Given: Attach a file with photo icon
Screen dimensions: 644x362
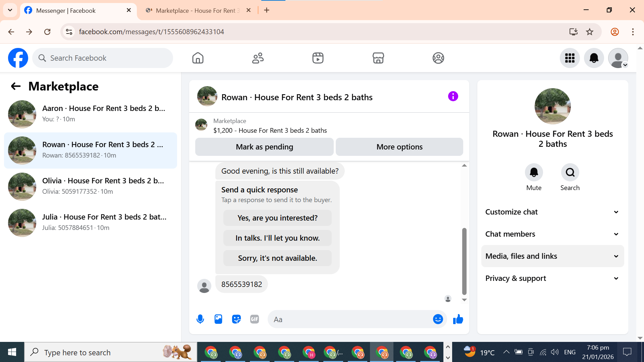Looking at the screenshot, I should click(218, 319).
